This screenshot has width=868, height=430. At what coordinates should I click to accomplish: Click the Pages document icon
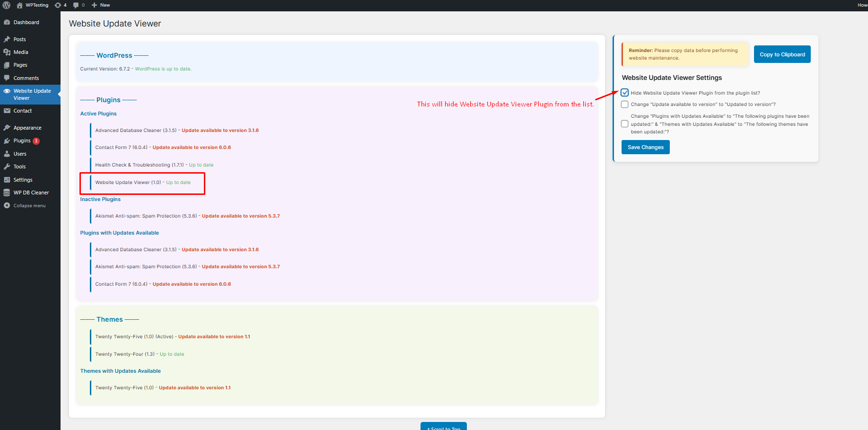click(x=7, y=65)
